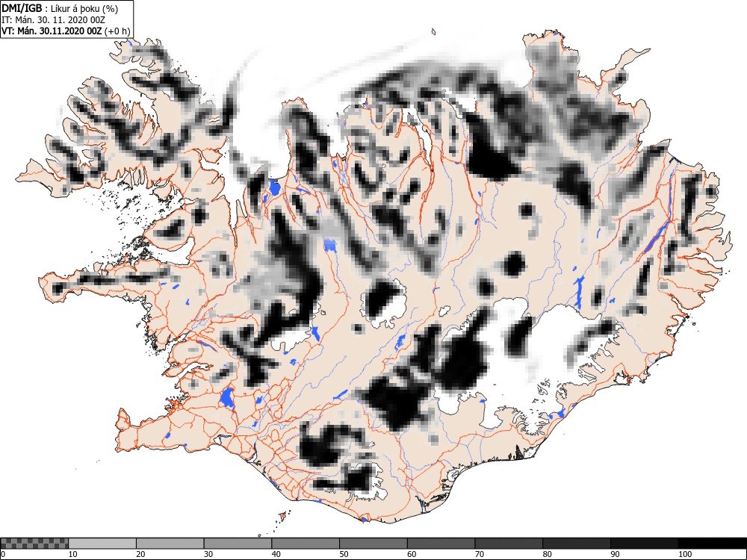Click the legend label '0'
Viewport: 747px width, 560px height.
[x=3, y=554]
